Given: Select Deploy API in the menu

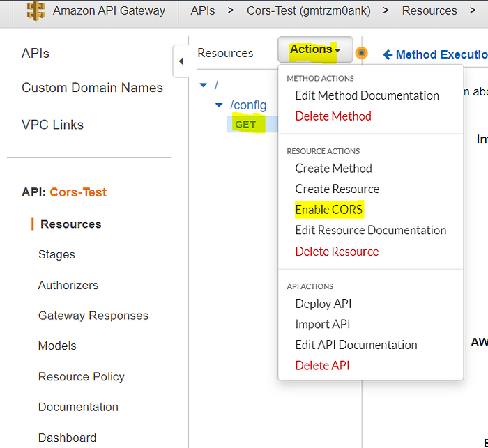Looking at the screenshot, I should tap(323, 304).
